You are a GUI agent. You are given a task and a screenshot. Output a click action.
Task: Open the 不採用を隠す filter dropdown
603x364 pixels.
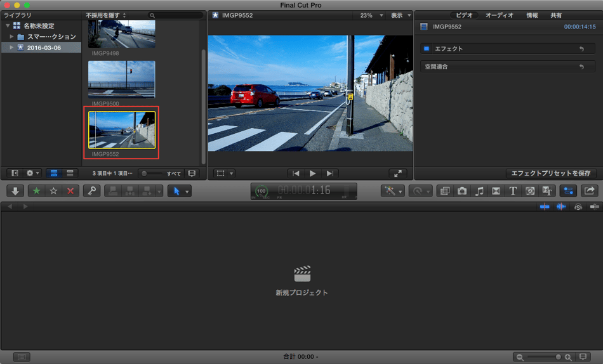pos(106,15)
